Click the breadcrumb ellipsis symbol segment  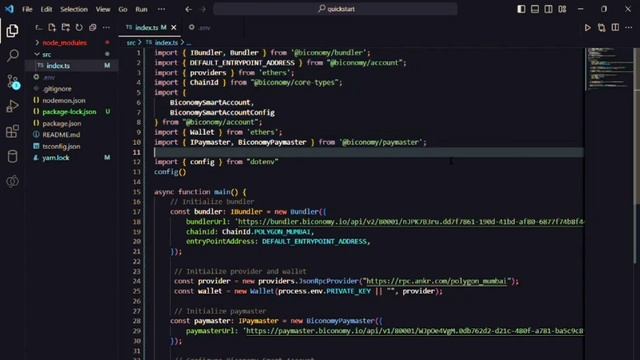[x=189, y=42]
